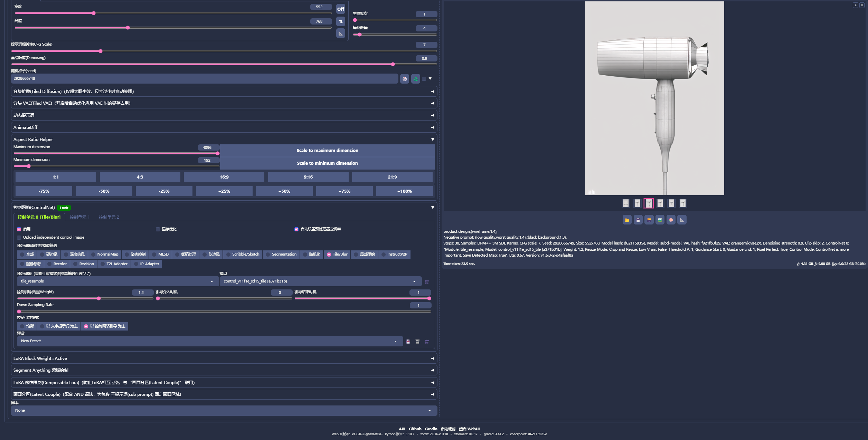Click the CFG Scale slider handle

(x=101, y=51)
